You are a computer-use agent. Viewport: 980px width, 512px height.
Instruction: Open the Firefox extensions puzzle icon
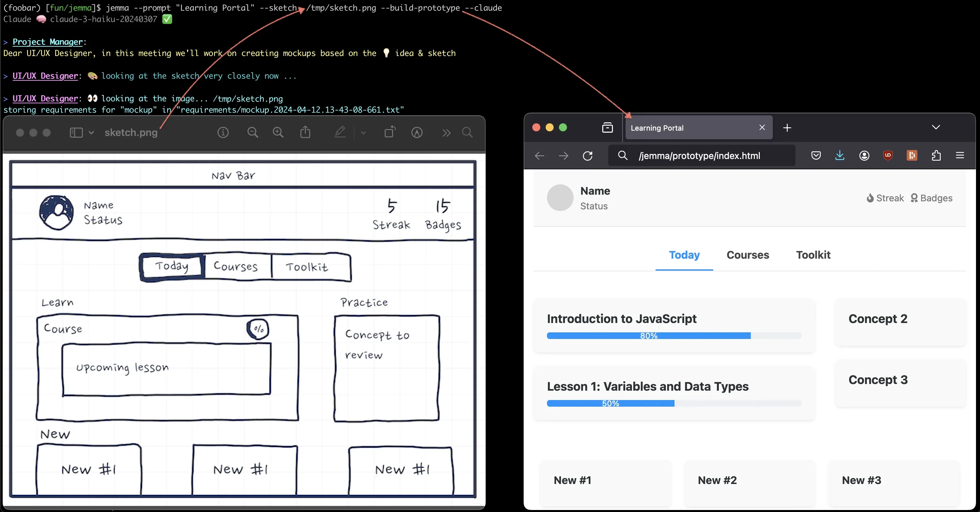[x=936, y=155]
